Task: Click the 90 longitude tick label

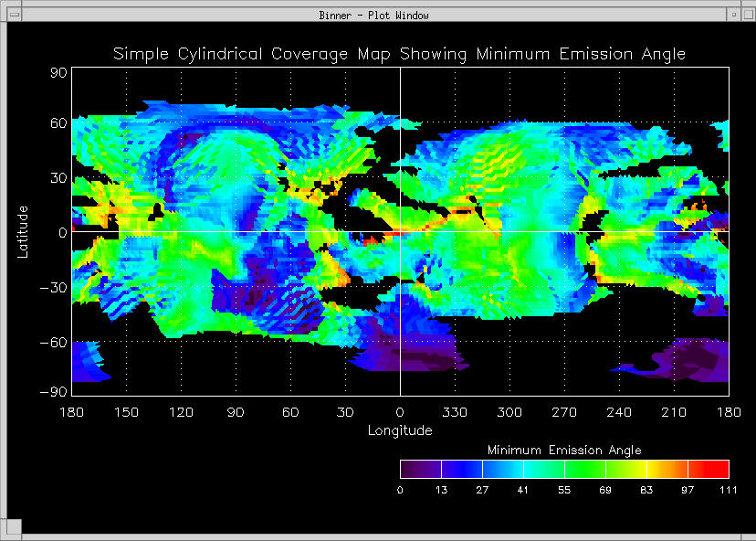Action: [236, 413]
